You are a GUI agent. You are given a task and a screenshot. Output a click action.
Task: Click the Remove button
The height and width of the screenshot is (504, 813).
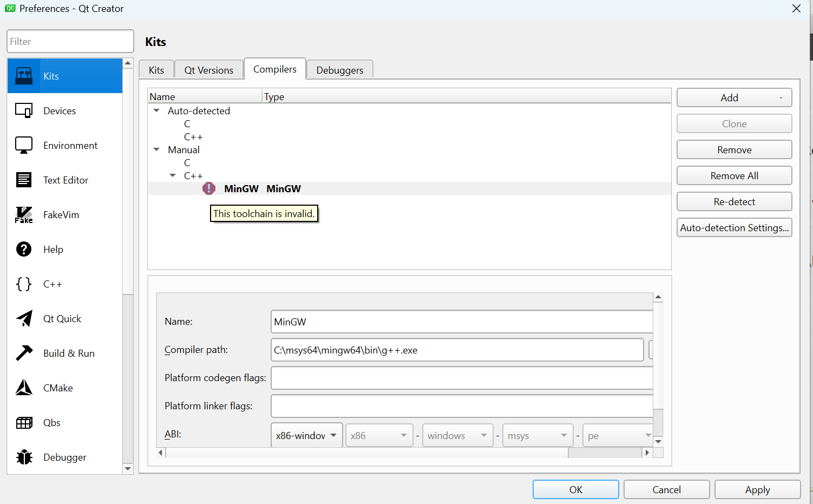pyautogui.click(x=734, y=149)
